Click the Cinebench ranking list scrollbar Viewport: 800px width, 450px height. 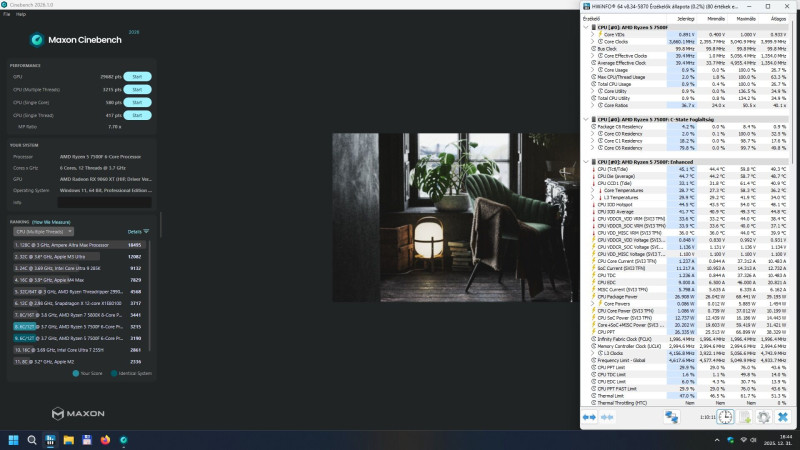(x=149, y=296)
